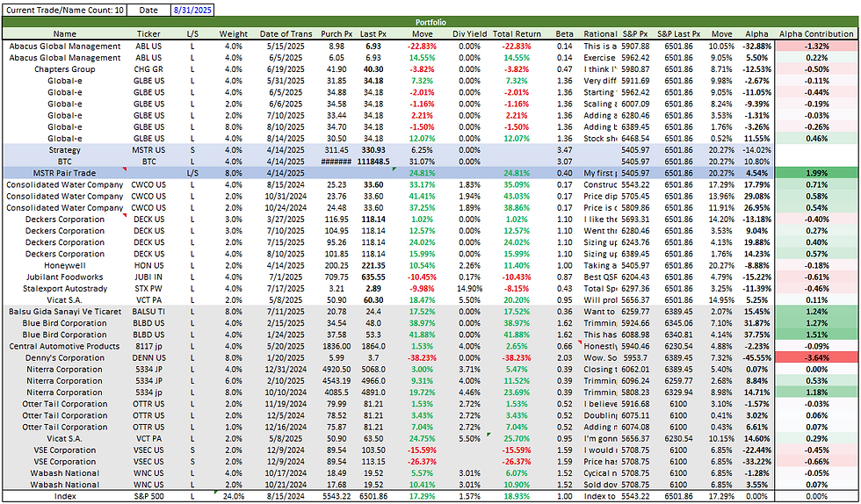Select the 'Honestly' rationale cell
861x504 pixels.
(599, 346)
